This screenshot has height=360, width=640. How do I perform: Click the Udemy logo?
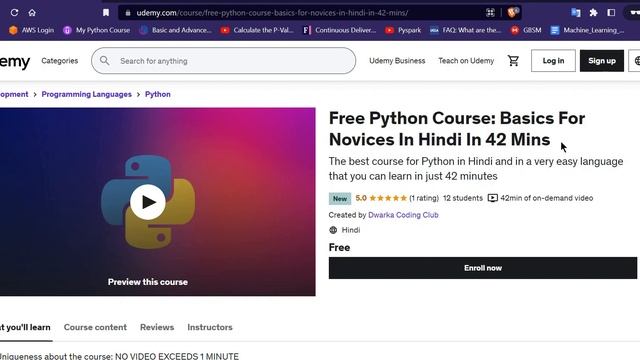point(15,61)
